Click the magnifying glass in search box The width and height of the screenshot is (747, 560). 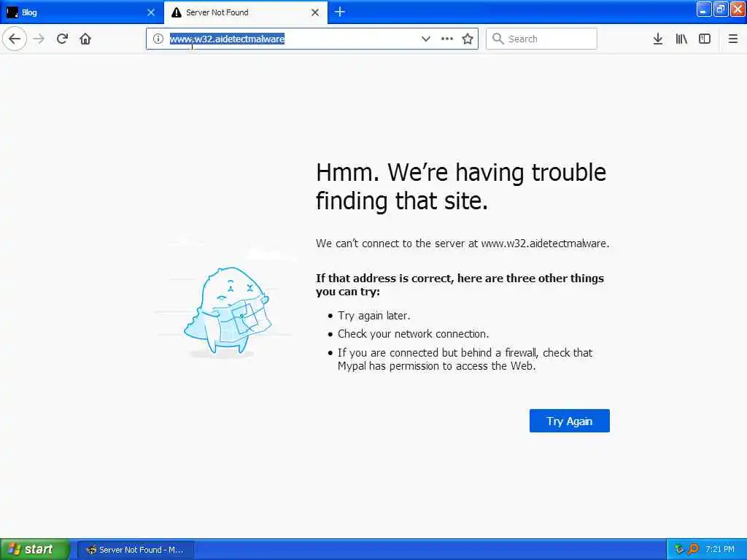tap(498, 39)
